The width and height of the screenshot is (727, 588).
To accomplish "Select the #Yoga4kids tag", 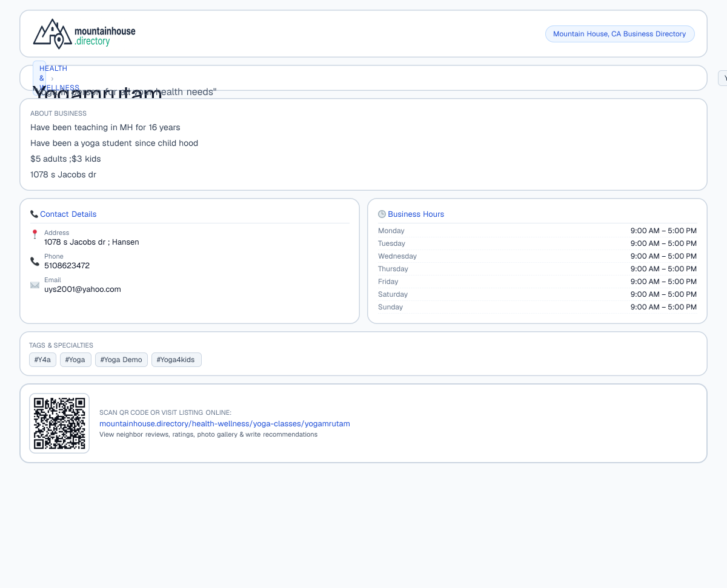I will coord(176,360).
